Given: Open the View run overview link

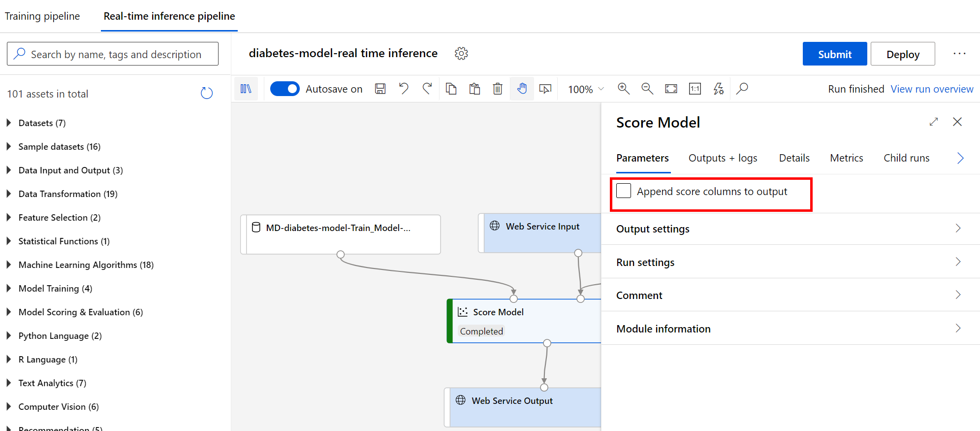Looking at the screenshot, I should point(932,89).
